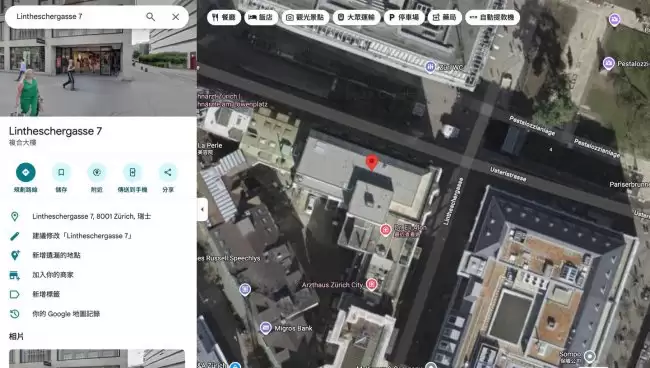Open directions with the route icon

26,172
